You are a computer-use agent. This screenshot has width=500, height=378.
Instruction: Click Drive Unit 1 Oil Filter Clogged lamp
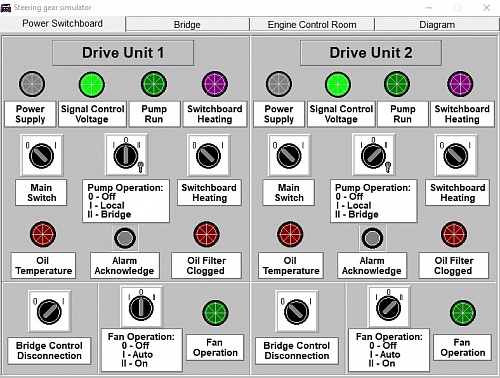(x=207, y=234)
